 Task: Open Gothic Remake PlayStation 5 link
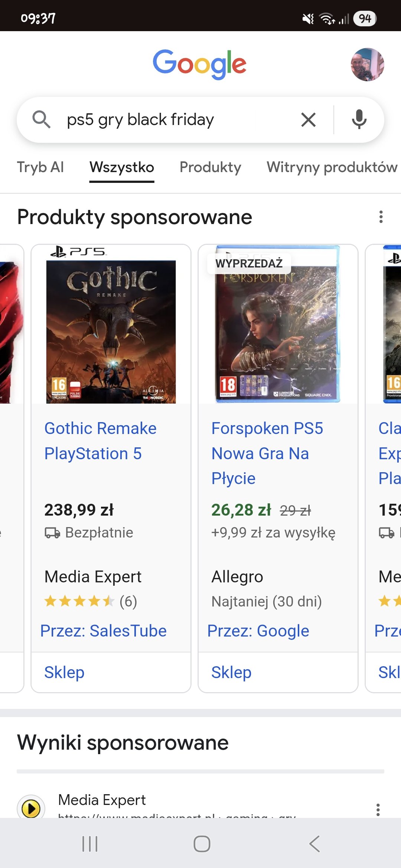(100, 441)
